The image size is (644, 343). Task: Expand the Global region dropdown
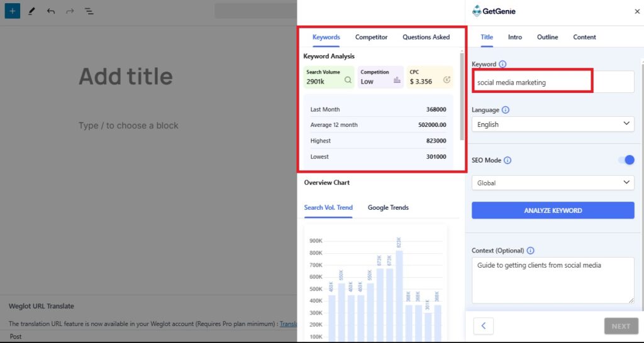[553, 183]
